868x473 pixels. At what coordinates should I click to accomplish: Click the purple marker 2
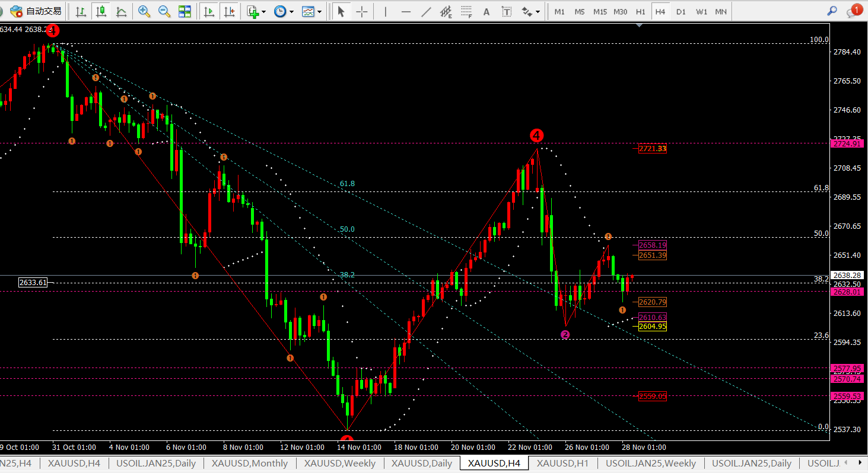tap(565, 335)
